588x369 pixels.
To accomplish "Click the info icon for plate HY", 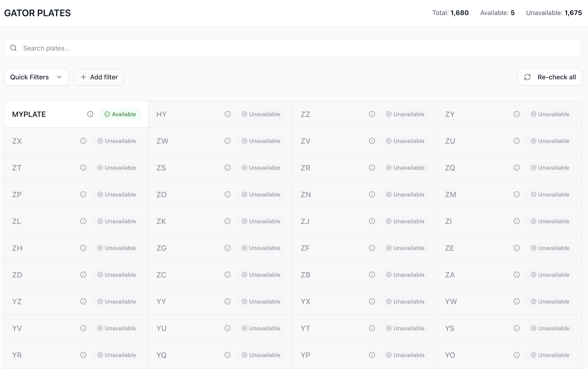I will coord(227,114).
